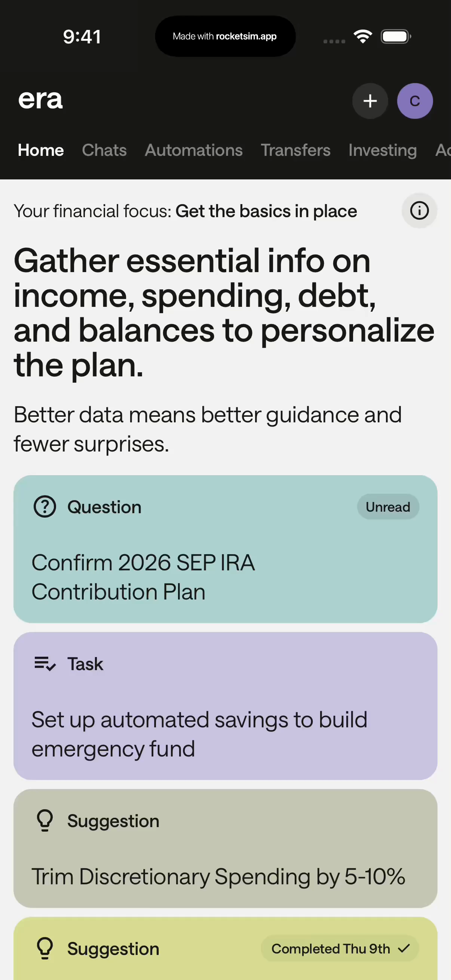Viewport: 451px width, 980px height.
Task: Tap the financial focus info icon
Action: tap(419, 211)
